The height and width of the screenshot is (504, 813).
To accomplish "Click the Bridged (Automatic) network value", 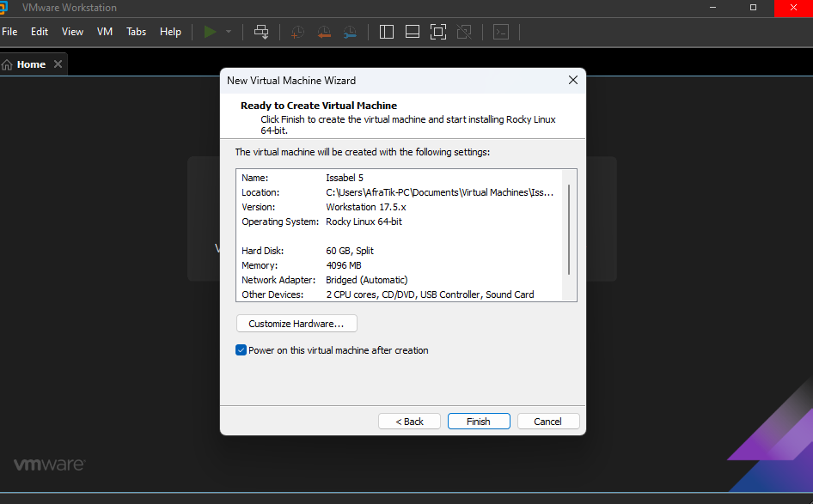I will click(367, 280).
